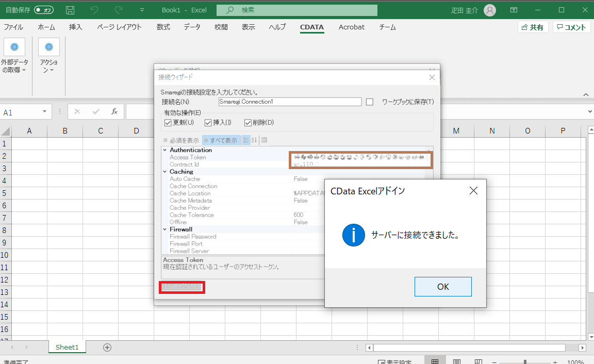Toggle the ワークブックに保存 checkbox
The image size is (594, 364).
[x=370, y=102]
